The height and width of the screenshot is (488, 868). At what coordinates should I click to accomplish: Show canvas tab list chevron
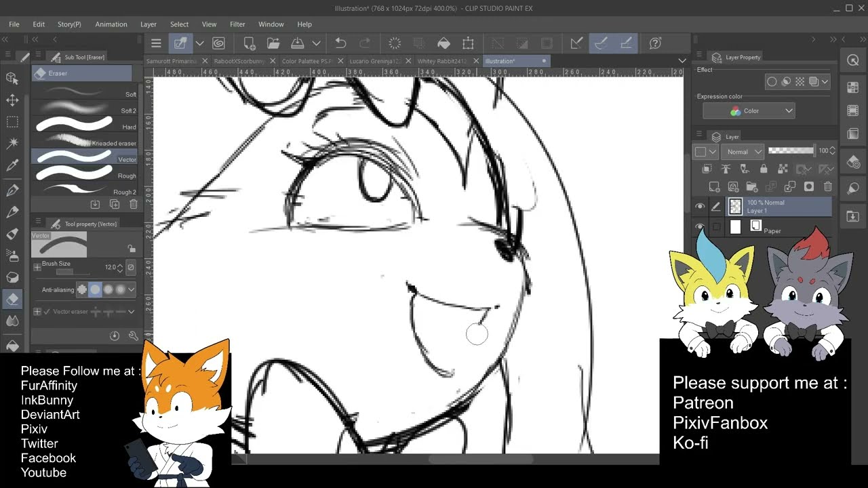[682, 61]
